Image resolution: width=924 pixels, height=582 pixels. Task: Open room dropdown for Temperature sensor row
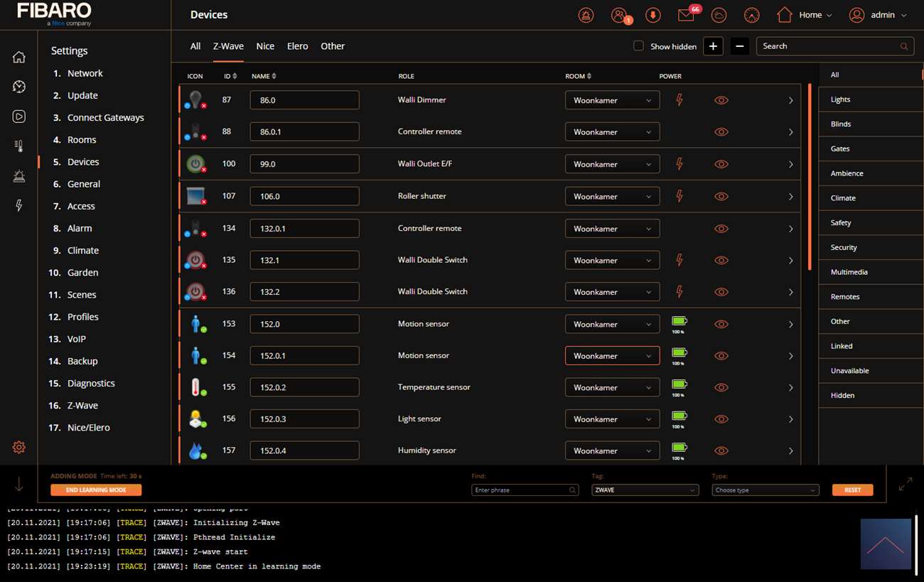tap(612, 387)
